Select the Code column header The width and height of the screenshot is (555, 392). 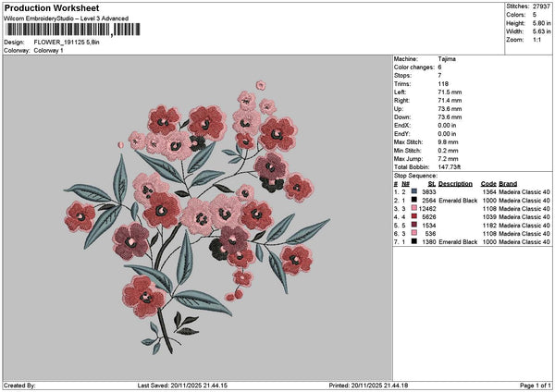pos(488,184)
